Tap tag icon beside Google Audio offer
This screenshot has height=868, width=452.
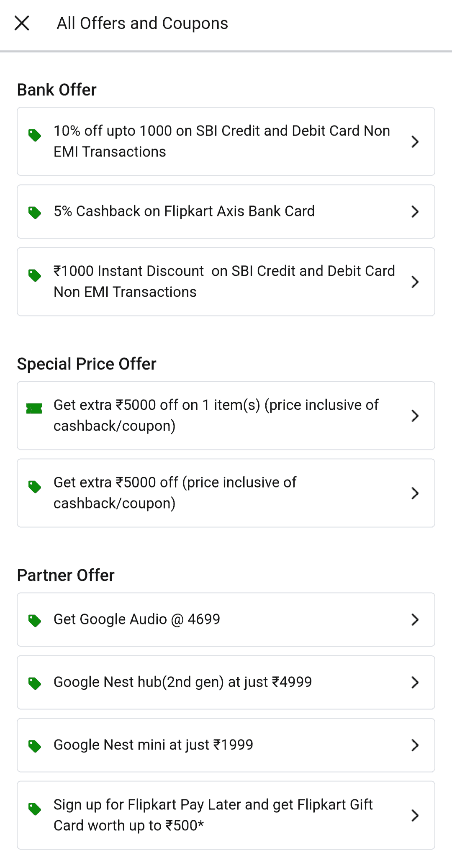pyautogui.click(x=35, y=620)
